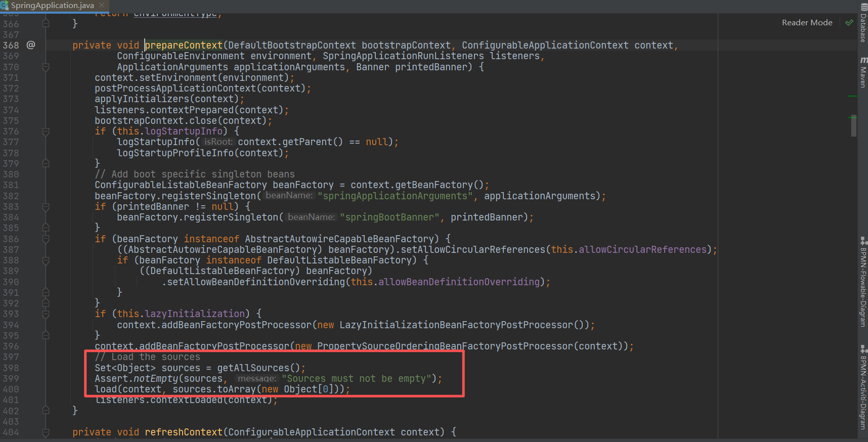Image resolution: width=868 pixels, height=442 pixels.
Task: Click the '// Add boot specific singleton beans' comment
Action: 195,174
